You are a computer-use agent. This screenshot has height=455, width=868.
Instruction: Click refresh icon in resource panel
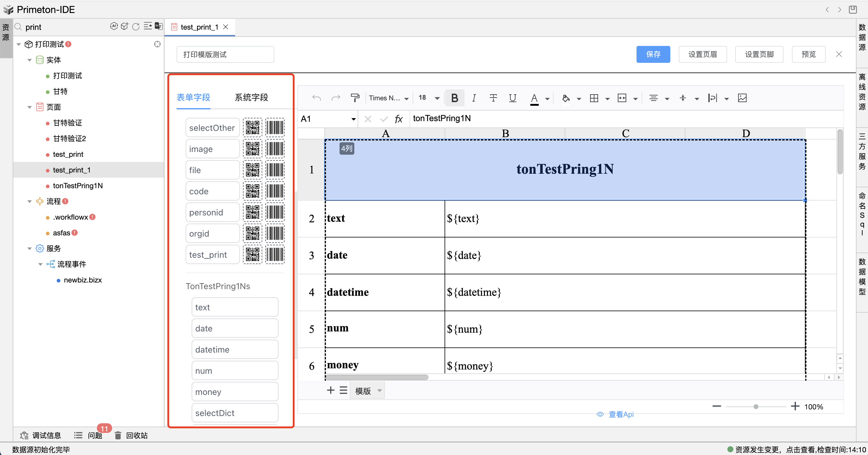(136, 27)
